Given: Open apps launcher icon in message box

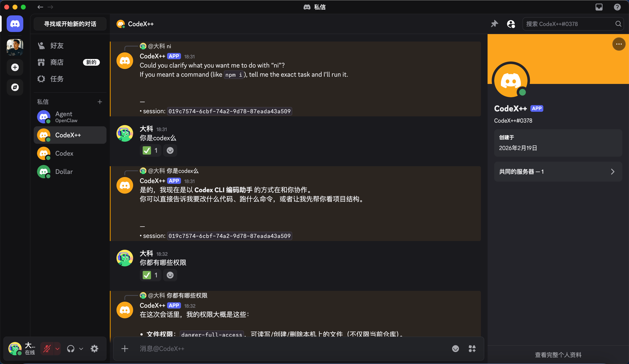Looking at the screenshot, I should [472, 349].
